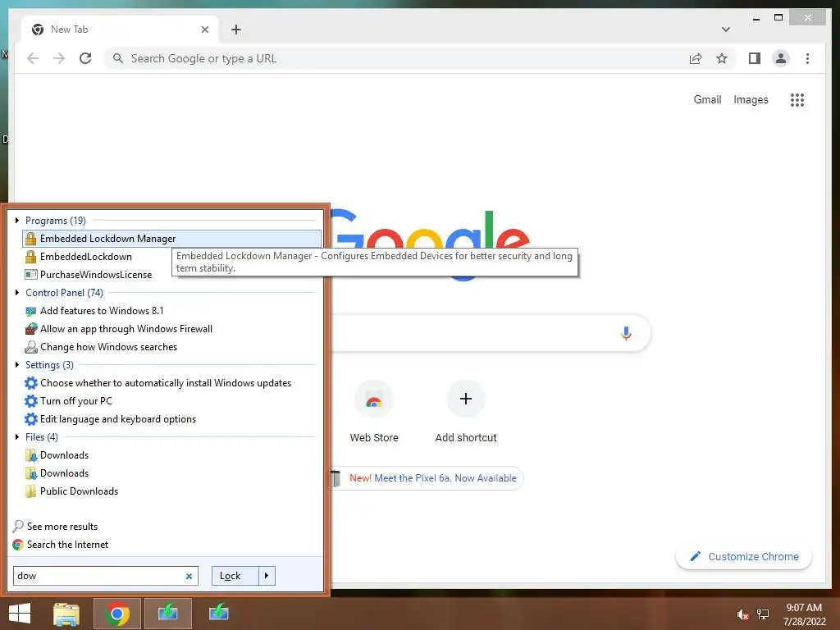
Task: Click Customize Chrome button
Action: tap(743, 557)
